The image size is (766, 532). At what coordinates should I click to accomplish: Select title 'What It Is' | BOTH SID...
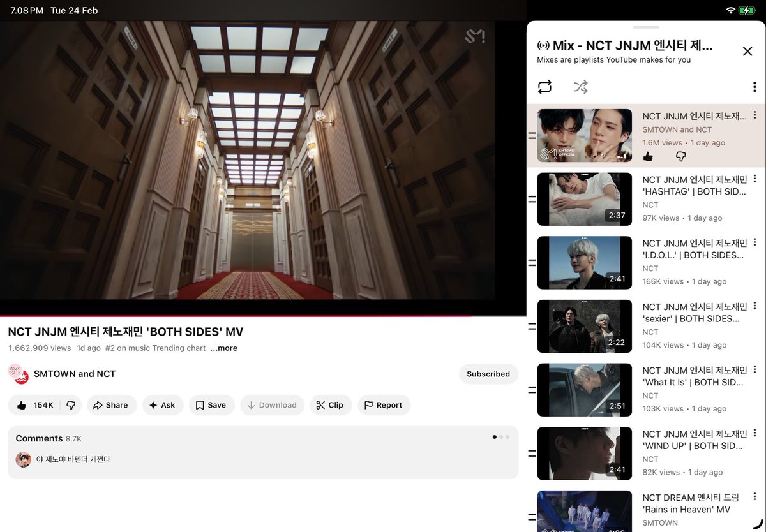[695, 376]
